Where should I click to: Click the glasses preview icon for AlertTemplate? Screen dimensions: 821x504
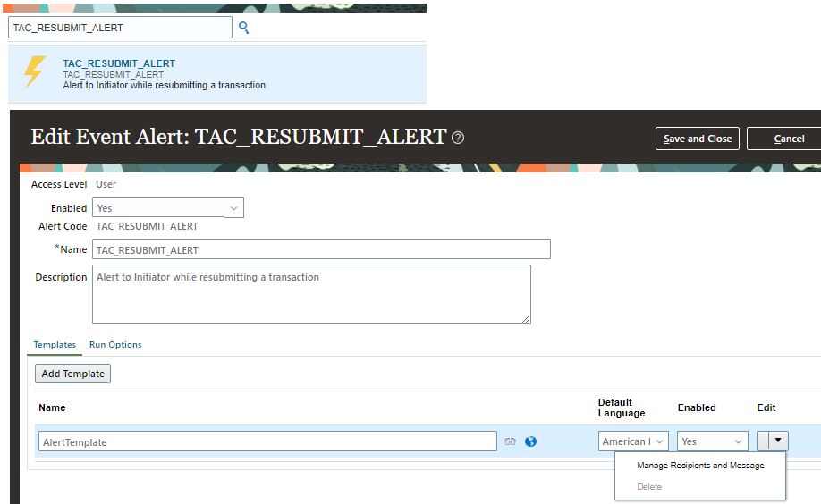point(510,441)
